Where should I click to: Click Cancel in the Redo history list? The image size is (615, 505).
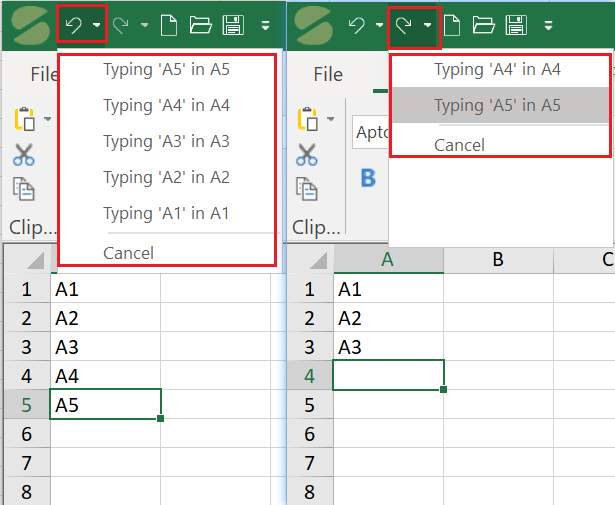click(500, 145)
